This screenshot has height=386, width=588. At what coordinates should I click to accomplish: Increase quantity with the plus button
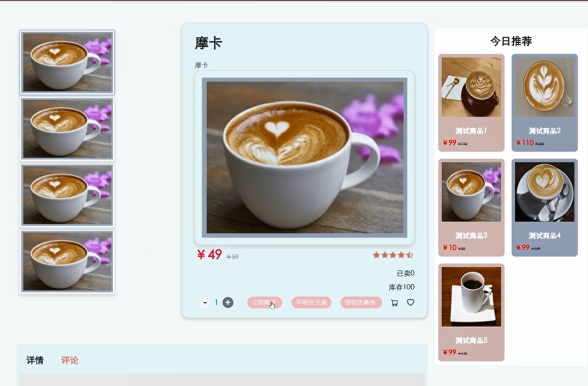pos(228,302)
